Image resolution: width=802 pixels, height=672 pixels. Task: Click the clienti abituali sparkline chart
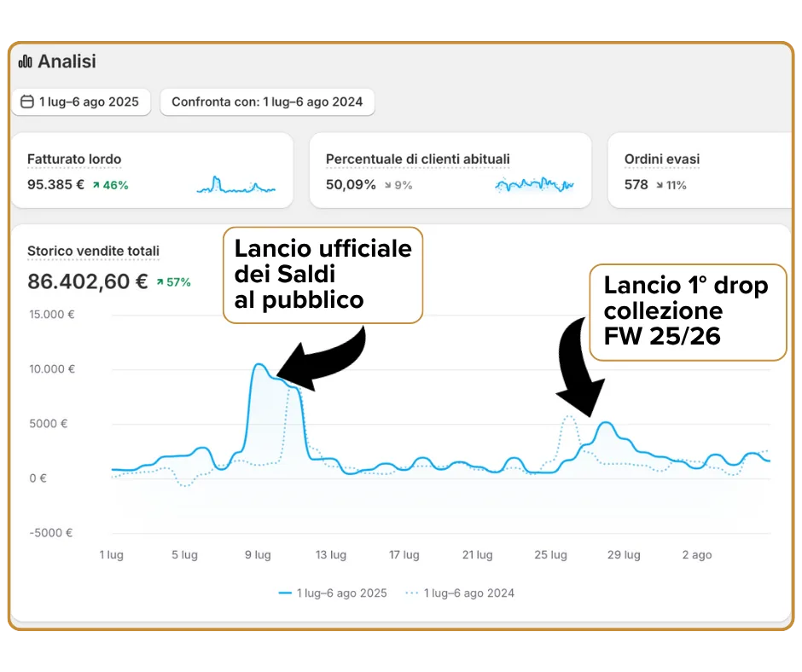(534, 184)
